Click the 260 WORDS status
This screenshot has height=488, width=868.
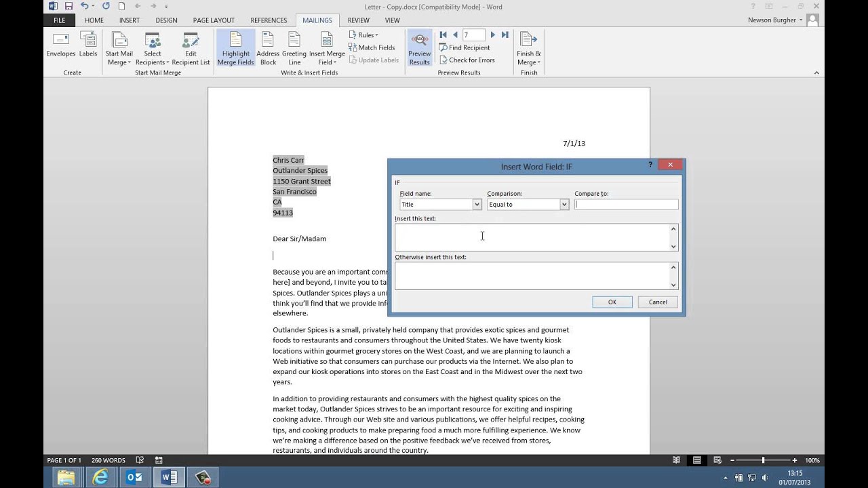click(108, 460)
